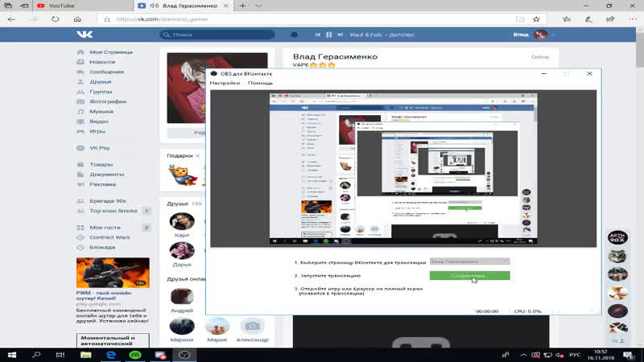This screenshot has height=362, width=644.
Task: Share this page from browser toolbar
Action: tap(610, 19)
